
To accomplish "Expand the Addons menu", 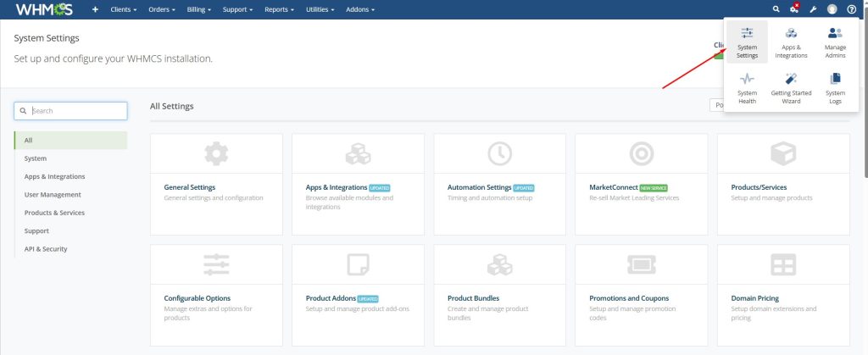I will point(360,9).
